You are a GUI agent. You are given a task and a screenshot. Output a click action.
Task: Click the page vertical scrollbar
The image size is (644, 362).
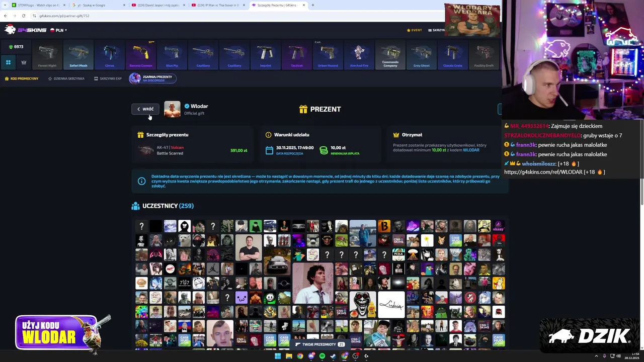pyautogui.click(x=641, y=191)
